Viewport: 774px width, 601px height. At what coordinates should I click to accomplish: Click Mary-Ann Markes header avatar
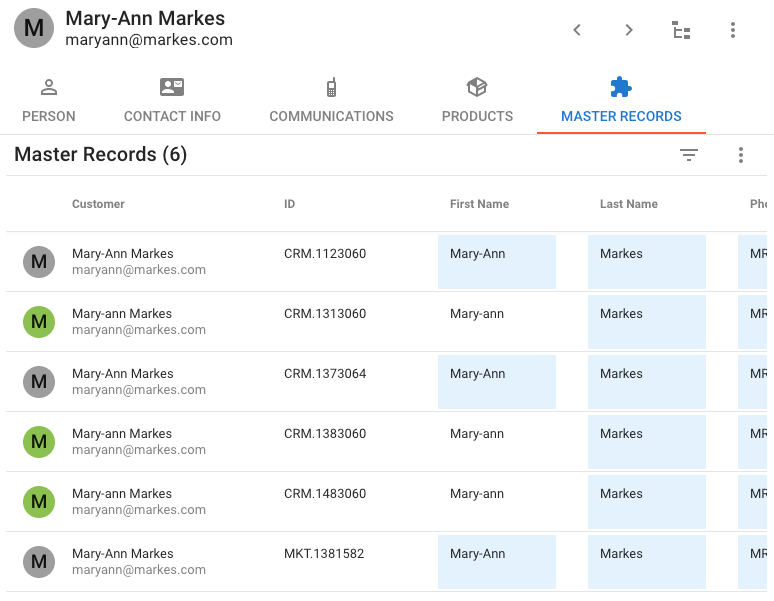point(34,28)
